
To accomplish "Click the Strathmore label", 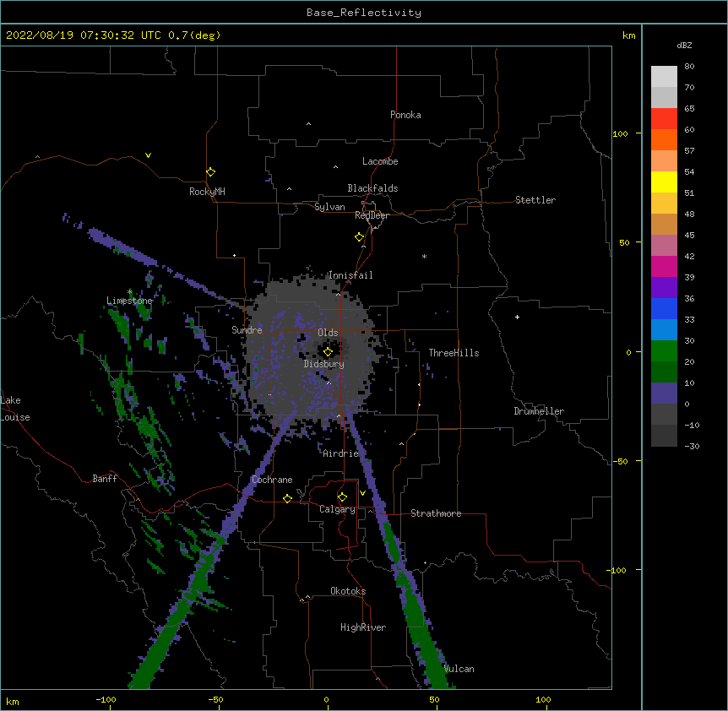I will click(436, 513).
